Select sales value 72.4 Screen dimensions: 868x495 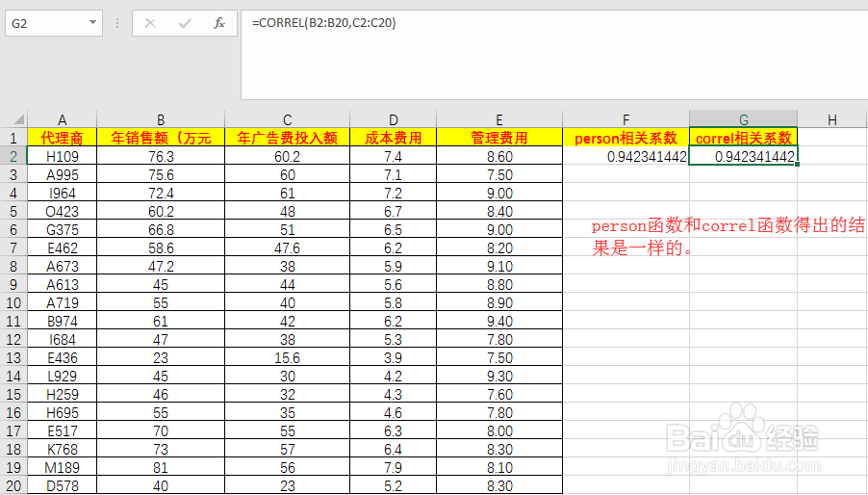click(x=161, y=193)
